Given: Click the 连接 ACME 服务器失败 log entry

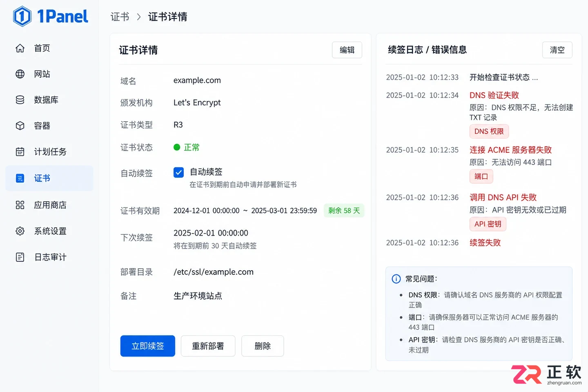Looking at the screenshot, I should click(x=510, y=150).
